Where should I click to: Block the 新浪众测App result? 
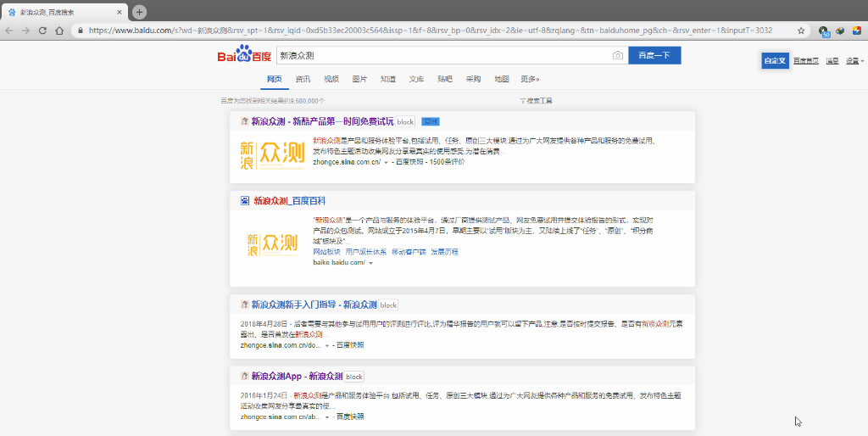354,377
